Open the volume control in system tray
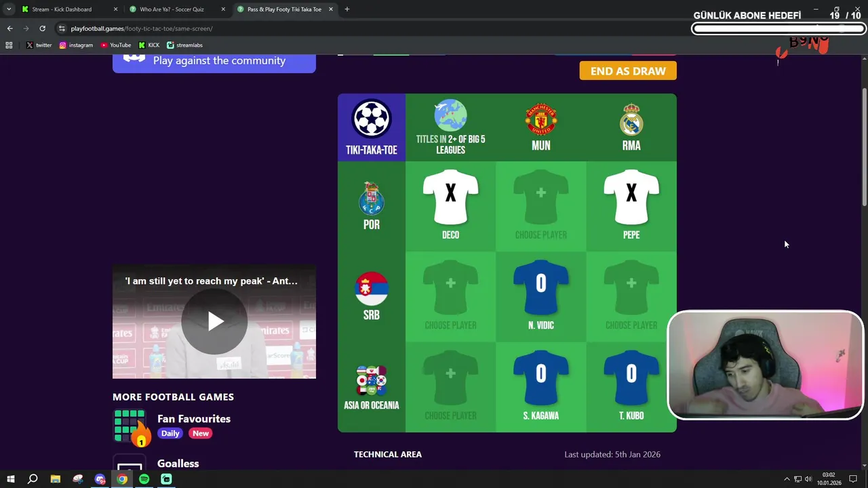 tap(808, 479)
